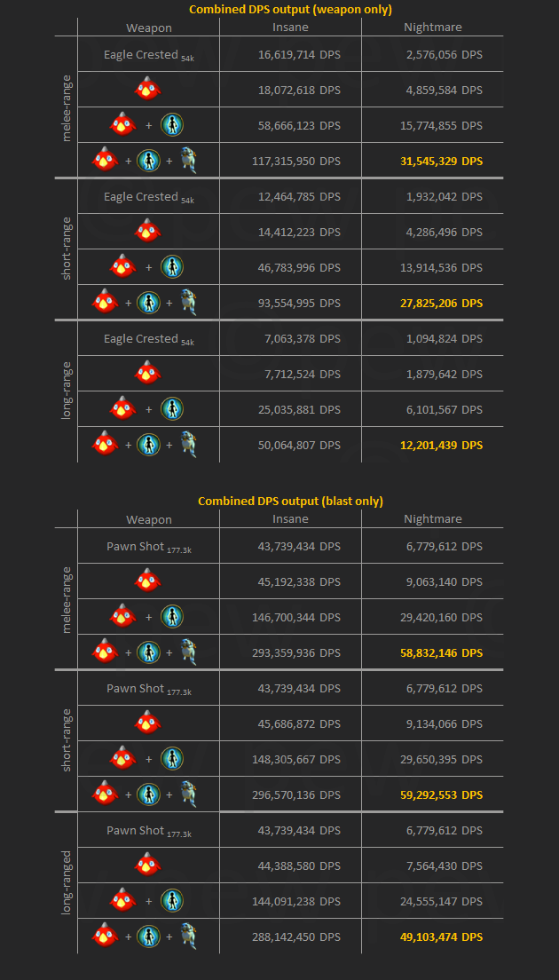This screenshot has height=980, width=559.
Task: Select the blue figure icon beside 58,666,123 DPS
Action: click(172, 125)
